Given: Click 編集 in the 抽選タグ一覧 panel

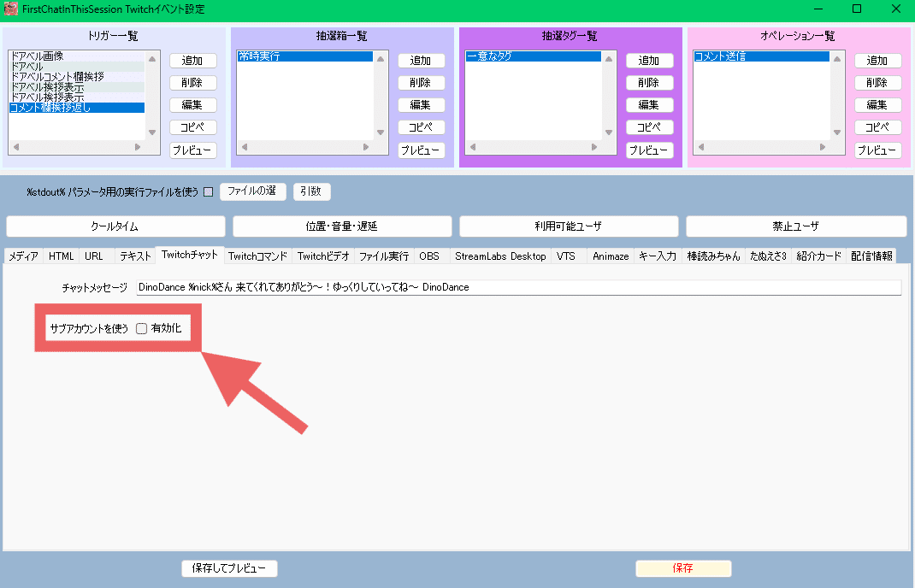Looking at the screenshot, I should (649, 104).
